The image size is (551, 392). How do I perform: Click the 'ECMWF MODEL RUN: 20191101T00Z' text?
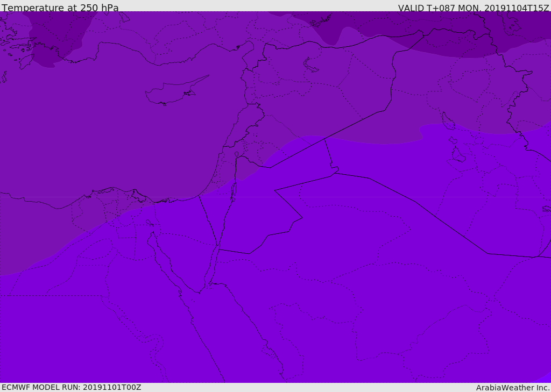pyautogui.click(x=72, y=387)
